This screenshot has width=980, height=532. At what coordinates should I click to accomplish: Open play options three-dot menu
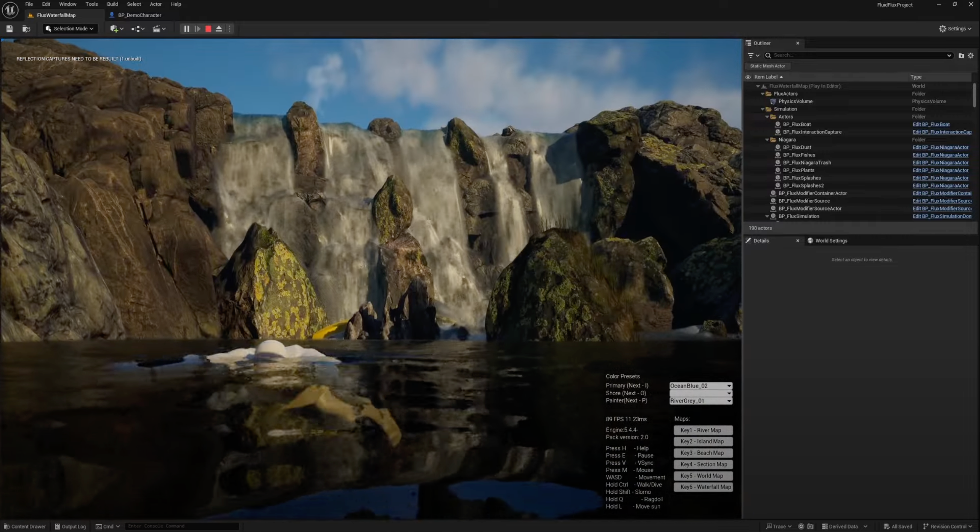[229, 28]
